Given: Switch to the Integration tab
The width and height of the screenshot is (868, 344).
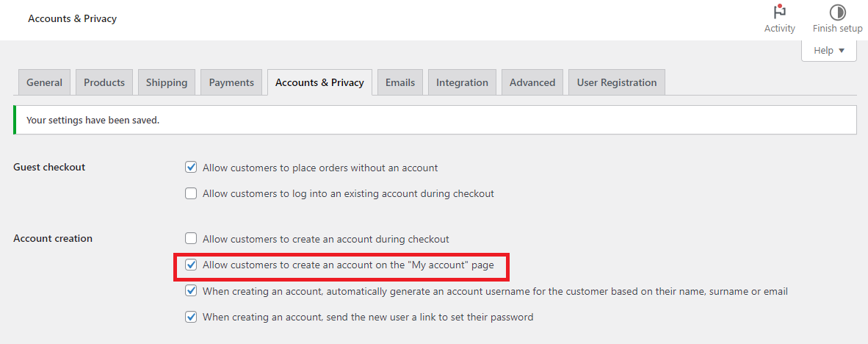Looking at the screenshot, I should pos(462,82).
